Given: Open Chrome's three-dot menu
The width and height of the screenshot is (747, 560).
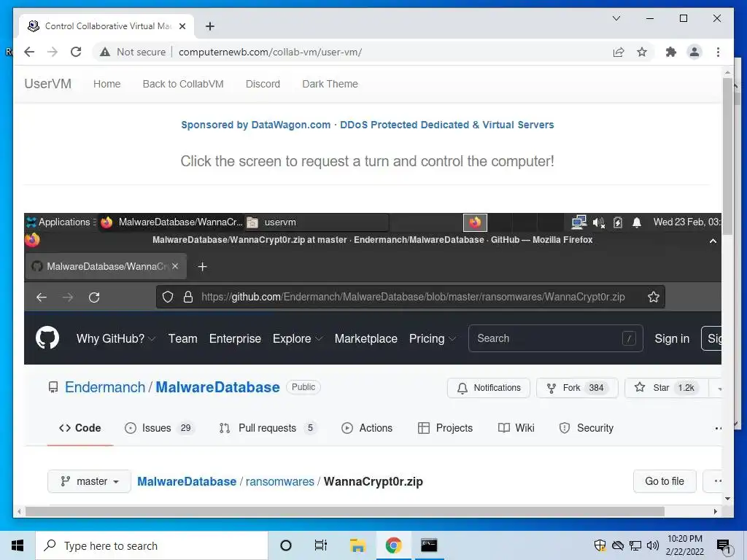Looking at the screenshot, I should tap(718, 52).
